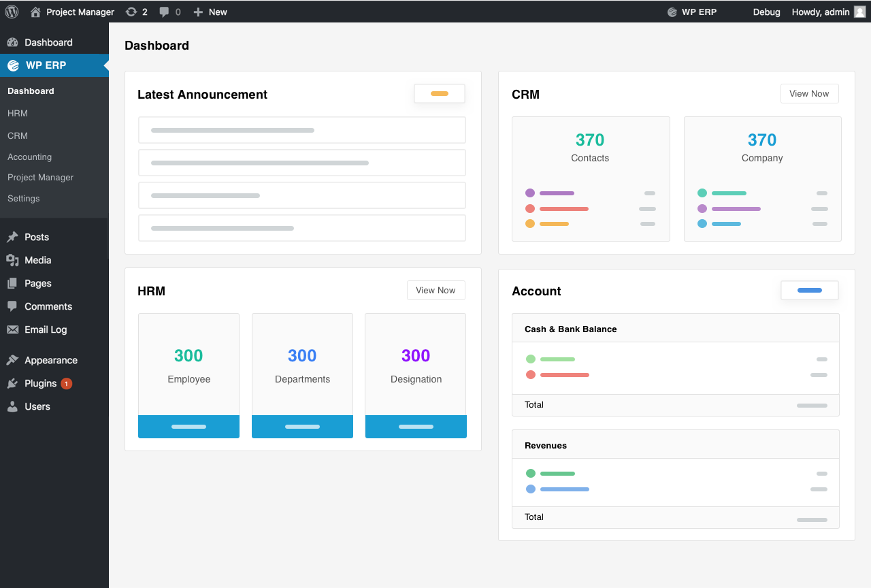This screenshot has width=871, height=588.
Task: Open Plugins menu with update badge
Action: [x=41, y=383]
